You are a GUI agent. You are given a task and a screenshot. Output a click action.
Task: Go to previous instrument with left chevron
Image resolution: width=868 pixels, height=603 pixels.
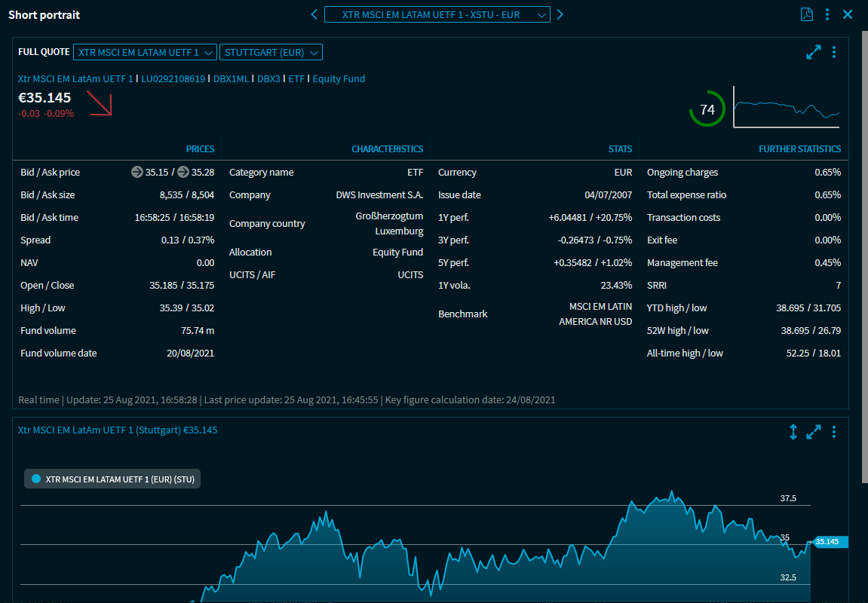click(314, 14)
